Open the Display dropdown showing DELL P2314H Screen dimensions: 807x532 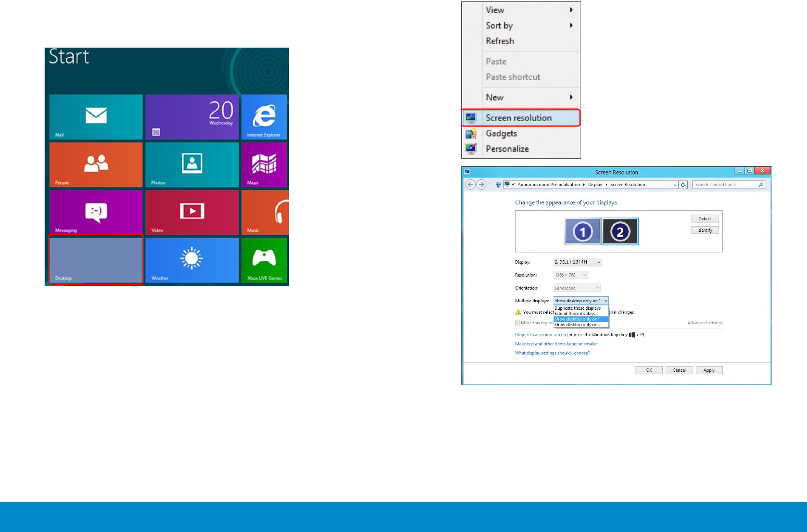pyautogui.click(x=578, y=262)
